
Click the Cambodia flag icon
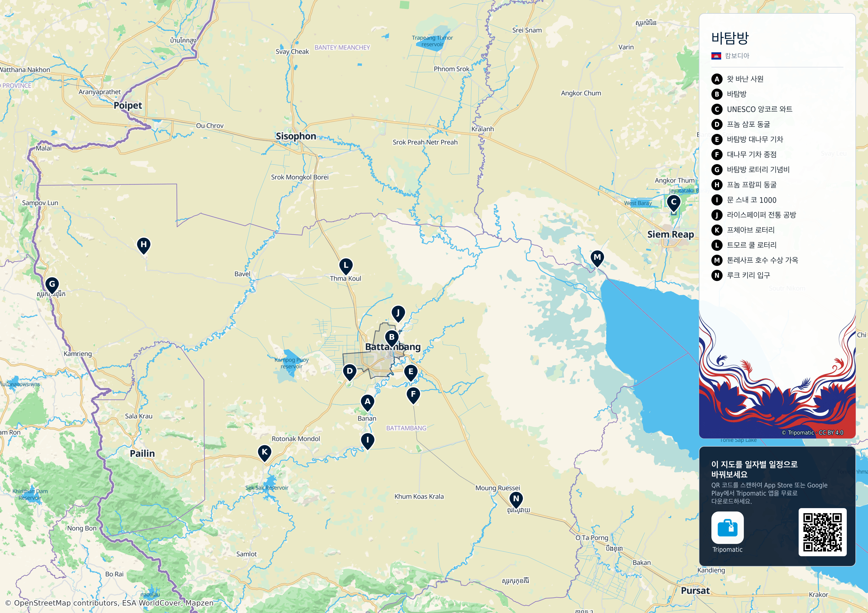click(716, 56)
